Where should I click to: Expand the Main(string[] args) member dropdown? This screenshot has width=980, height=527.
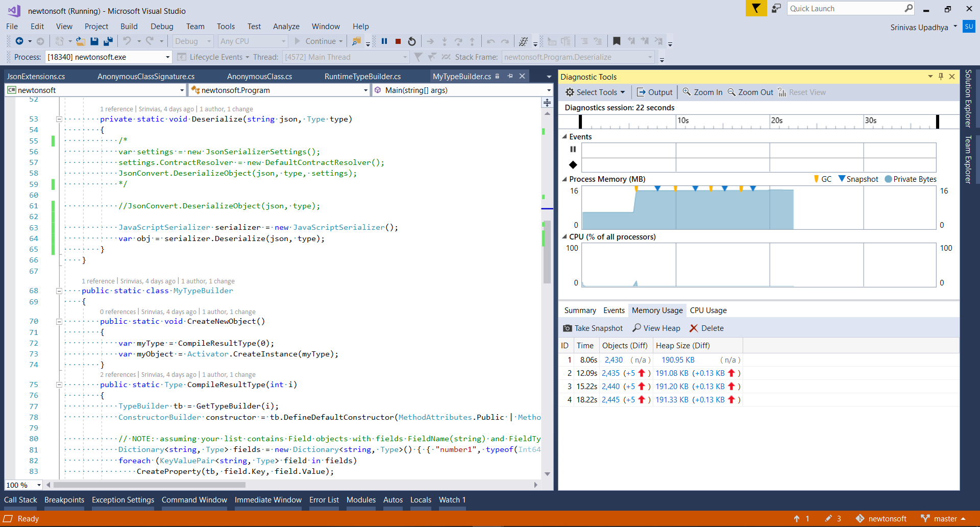549,90
